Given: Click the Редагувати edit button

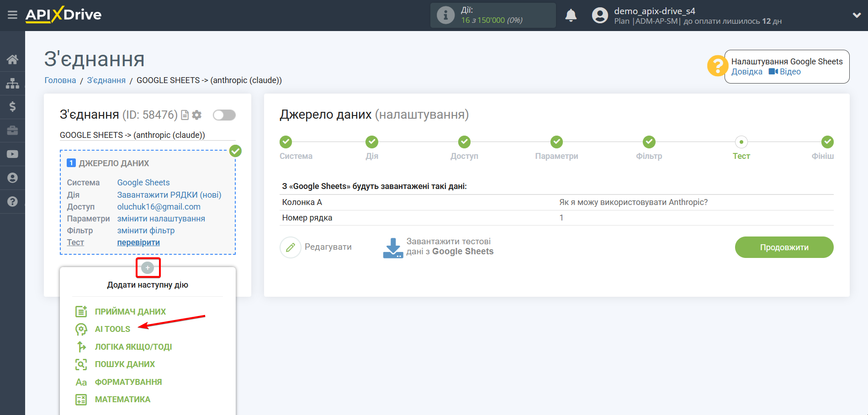Looking at the screenshot, I should pyautogui.click(x=316, y=247).
